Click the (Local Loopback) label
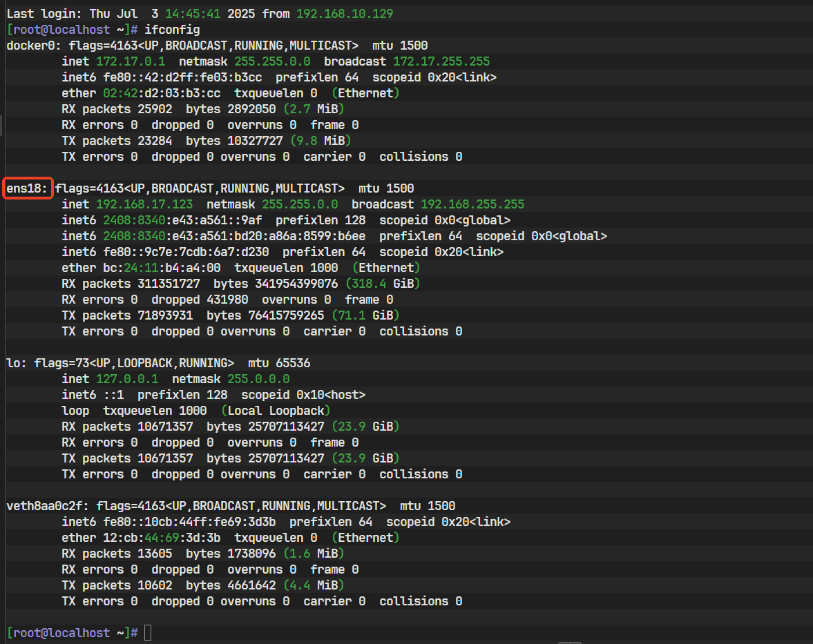Image resolution: width=813 pixels, height=644 pixels. click(276, 411)
